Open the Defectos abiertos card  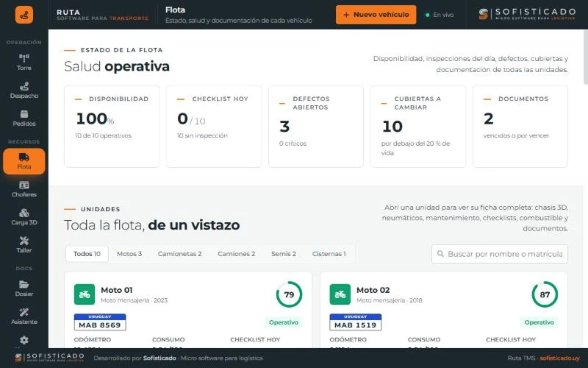coord(316,126)
